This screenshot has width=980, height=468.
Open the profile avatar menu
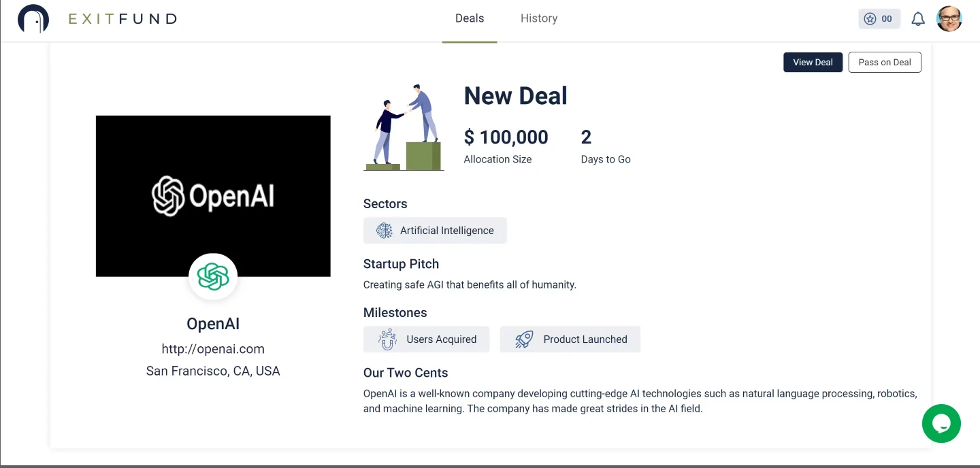[x=949, y=18]
